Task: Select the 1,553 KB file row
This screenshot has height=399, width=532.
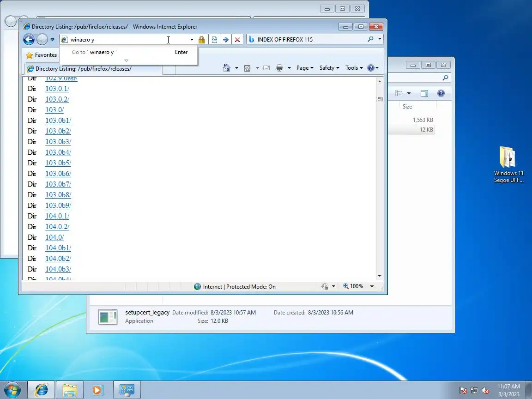Action: coord(411,120)
